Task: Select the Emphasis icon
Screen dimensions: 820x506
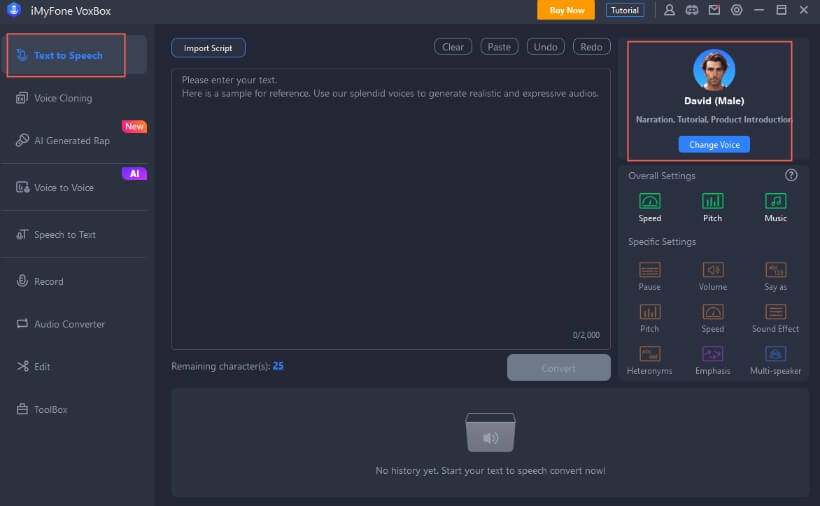Action: [x=713, y=354]
